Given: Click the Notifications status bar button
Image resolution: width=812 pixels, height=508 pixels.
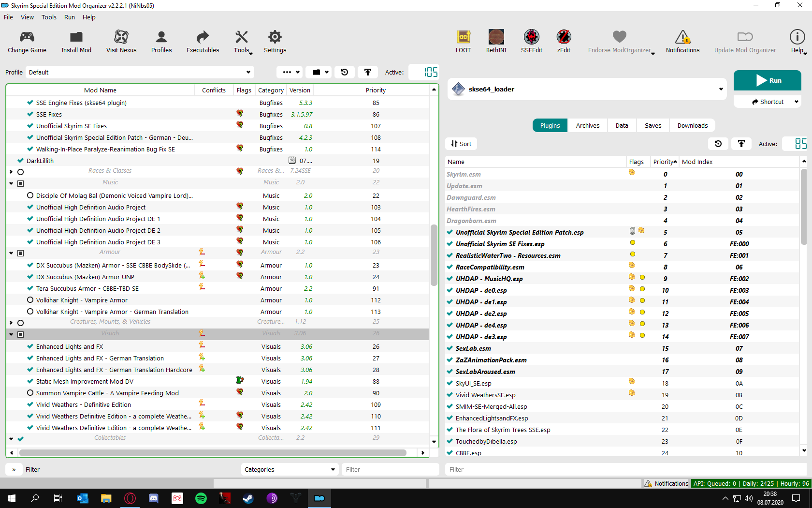Looking at the screenshot, I should [667, 483].
